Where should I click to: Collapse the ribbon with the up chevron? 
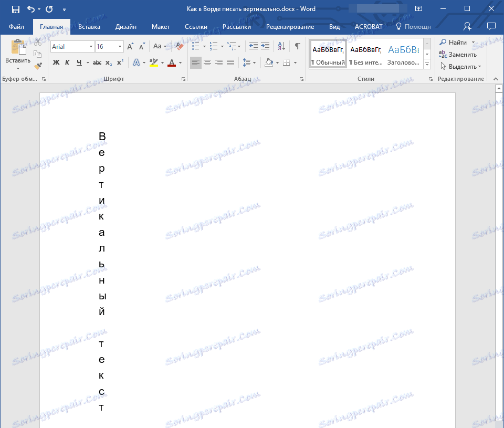[x=496, y=79]
